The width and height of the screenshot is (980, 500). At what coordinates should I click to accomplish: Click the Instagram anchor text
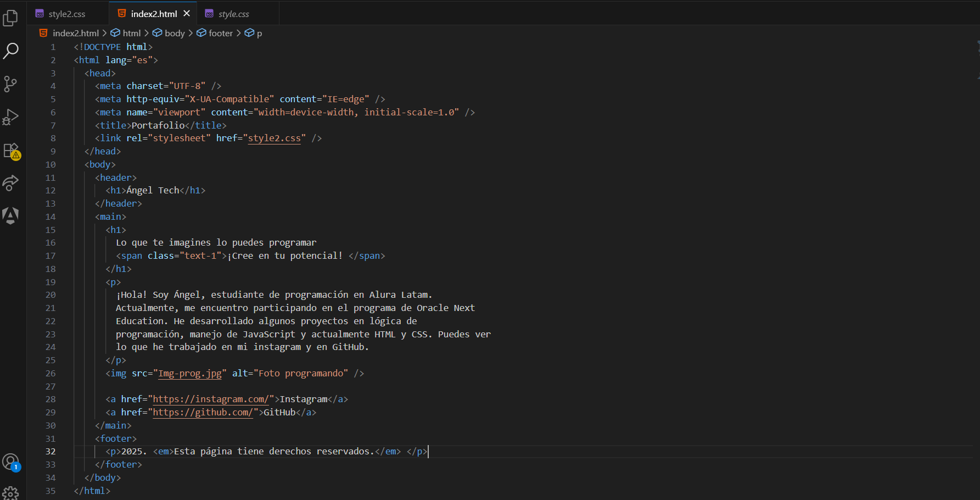click(x=304, y=399)
